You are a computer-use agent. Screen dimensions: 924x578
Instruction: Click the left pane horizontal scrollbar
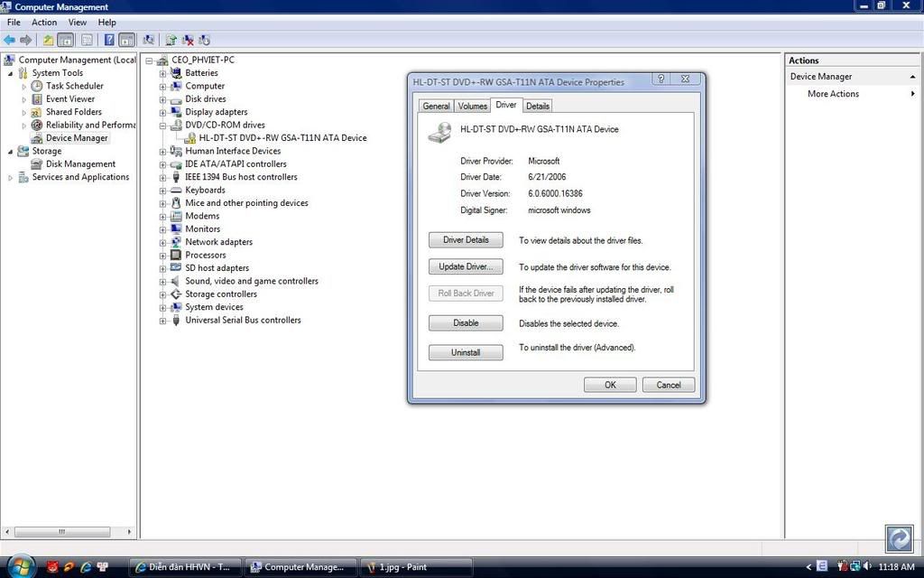(x=68, y=532)
